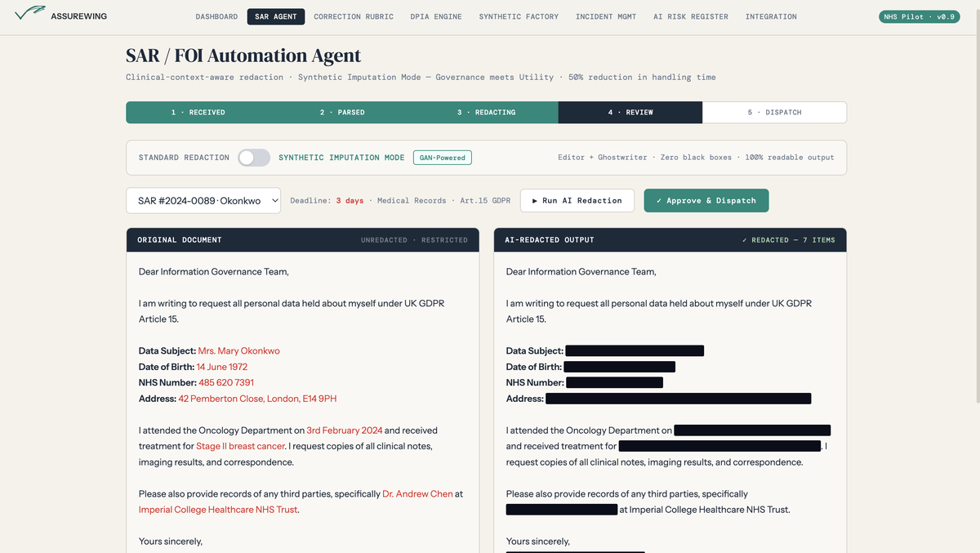
Task: Select step 4 Review in progress bar
Action: (x=630, y=112)
